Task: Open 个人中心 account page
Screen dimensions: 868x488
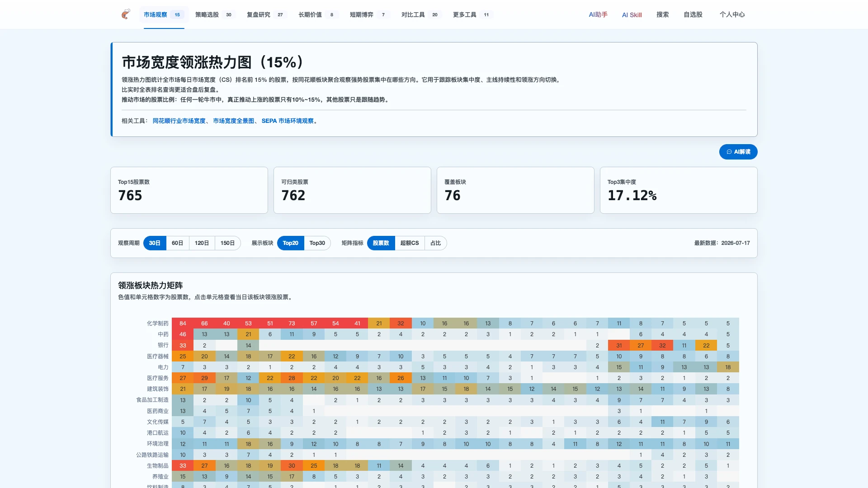Action: [x=732, y=14]
